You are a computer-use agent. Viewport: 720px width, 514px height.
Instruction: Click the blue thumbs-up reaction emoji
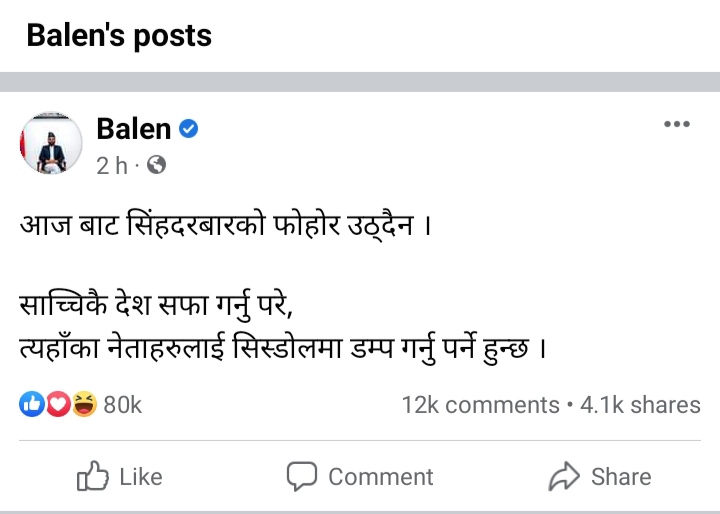31,404
